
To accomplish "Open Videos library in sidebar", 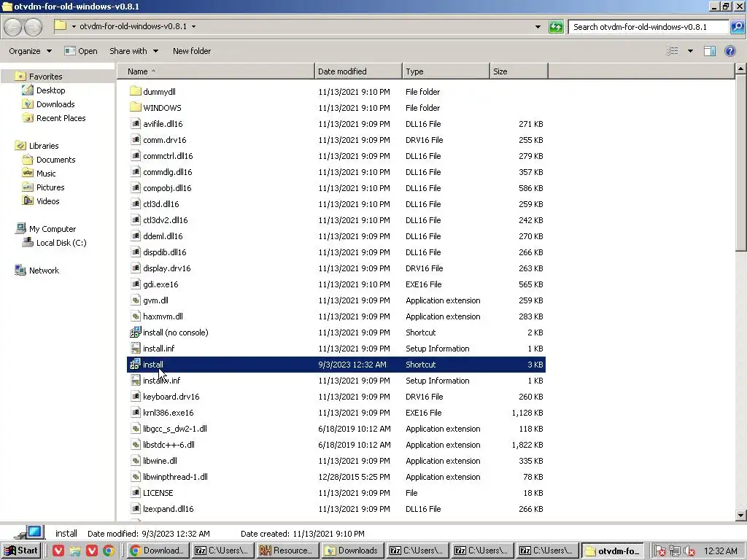I will click(x=47, y=201).
